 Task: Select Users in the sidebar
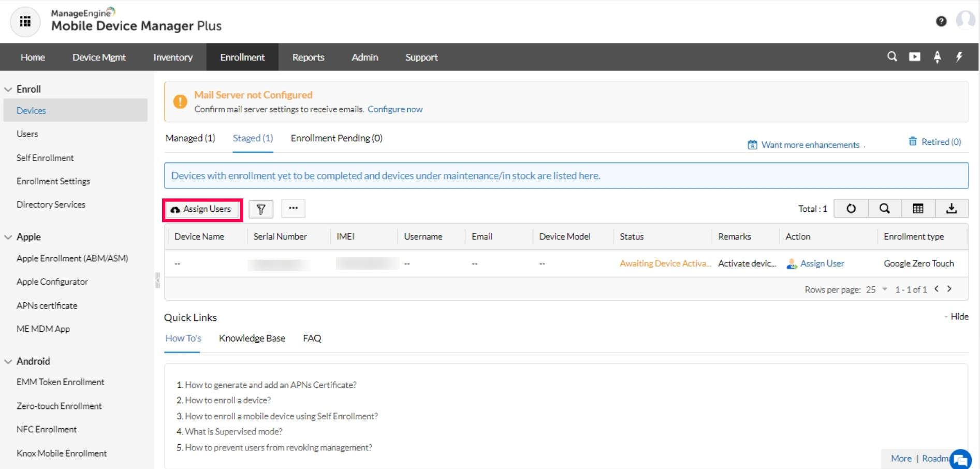point(27,134)
